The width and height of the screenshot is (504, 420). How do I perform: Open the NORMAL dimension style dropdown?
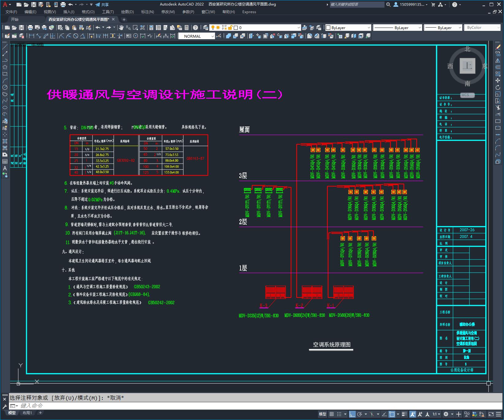pyautogui.click(x=197, y=36)
